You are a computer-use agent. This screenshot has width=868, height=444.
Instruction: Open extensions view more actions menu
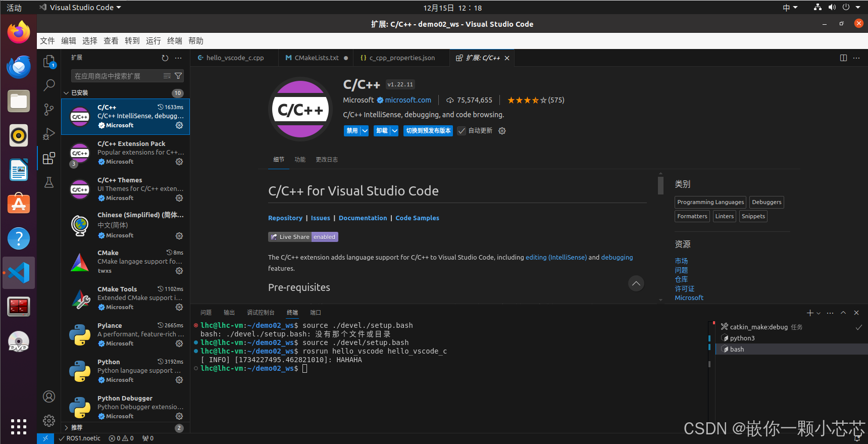[x=178, y=58]
